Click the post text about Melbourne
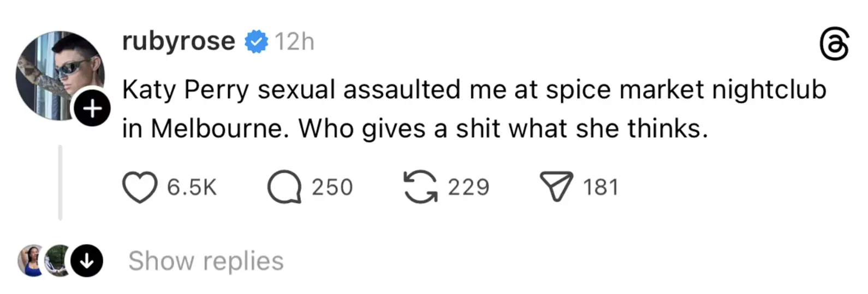This screenshot has width=868, height=294. click(x=415, y=129)
